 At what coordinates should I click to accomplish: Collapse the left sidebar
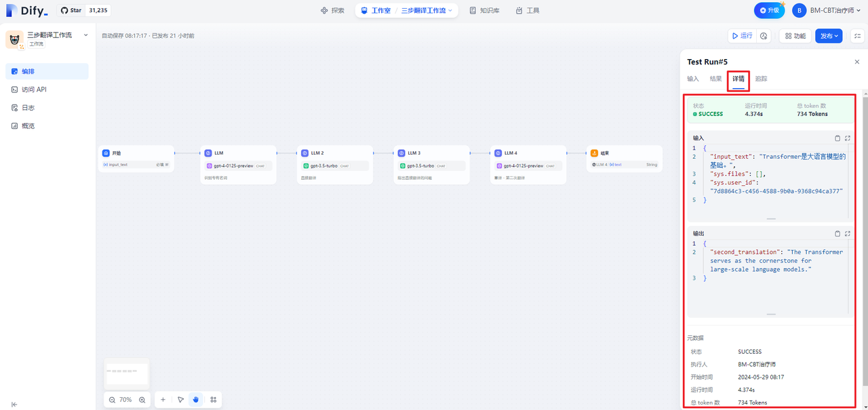coord(14,405)
